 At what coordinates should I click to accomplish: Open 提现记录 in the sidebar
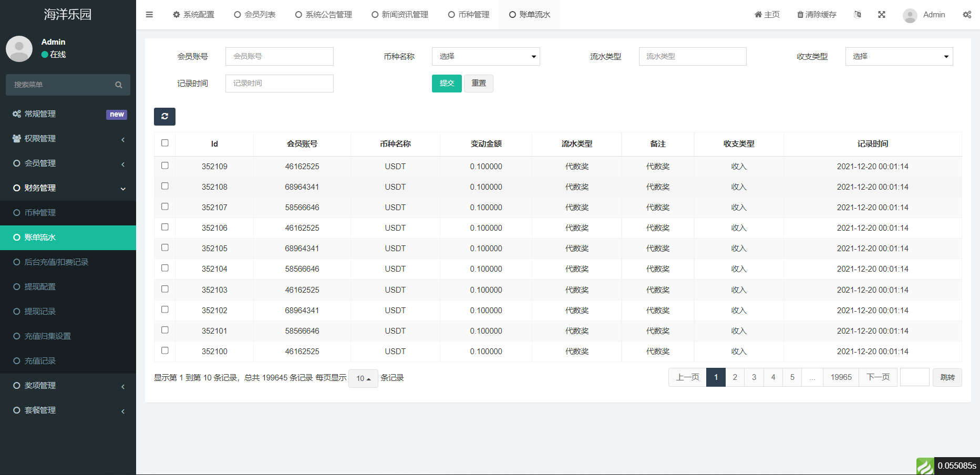tap(68, 312)
